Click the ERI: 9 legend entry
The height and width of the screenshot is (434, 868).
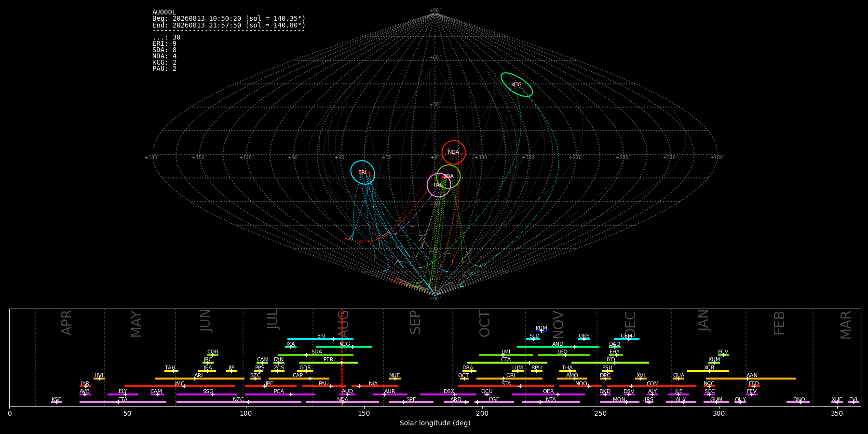point(164,44)
